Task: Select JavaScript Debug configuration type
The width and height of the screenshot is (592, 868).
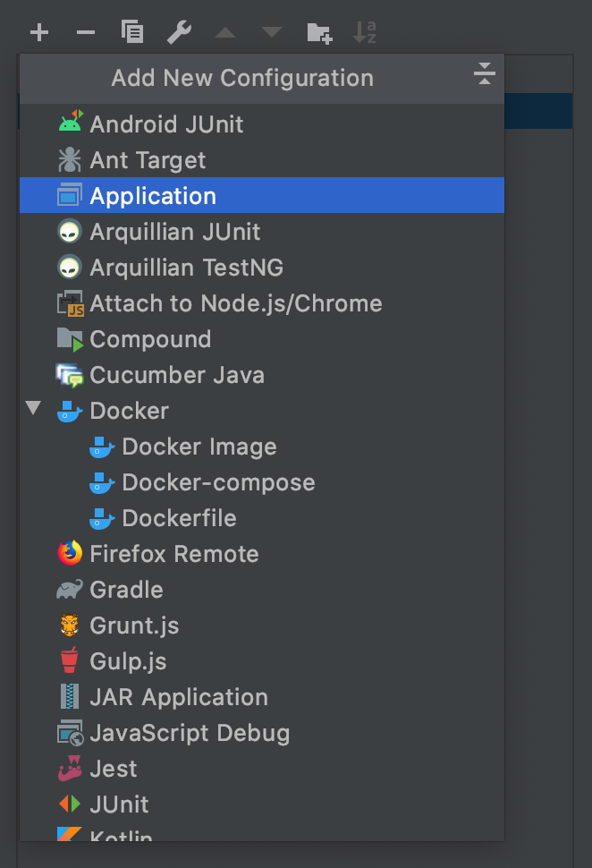Action: pos(262,733)
